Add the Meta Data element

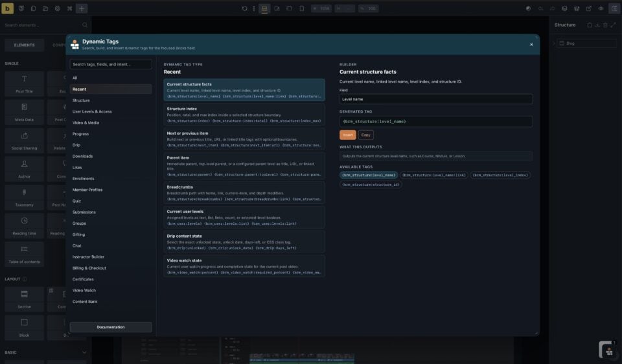click(24, 112)
